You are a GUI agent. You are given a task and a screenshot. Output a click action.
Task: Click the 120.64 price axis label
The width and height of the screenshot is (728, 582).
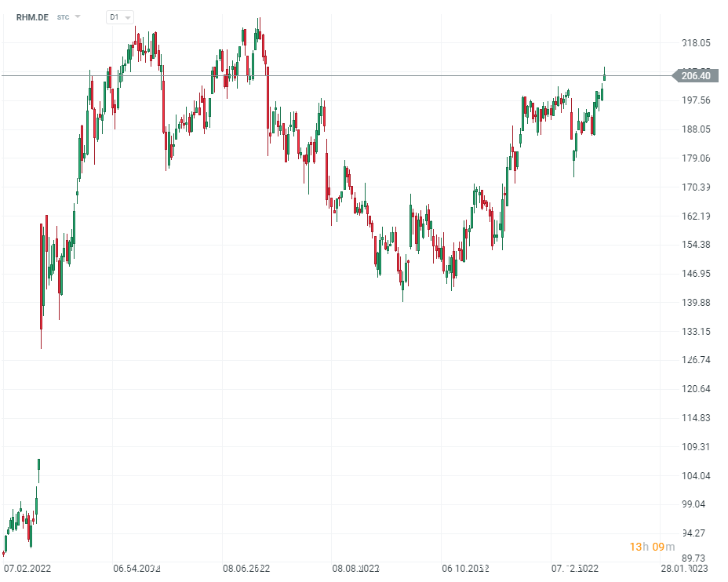[696, 389]
